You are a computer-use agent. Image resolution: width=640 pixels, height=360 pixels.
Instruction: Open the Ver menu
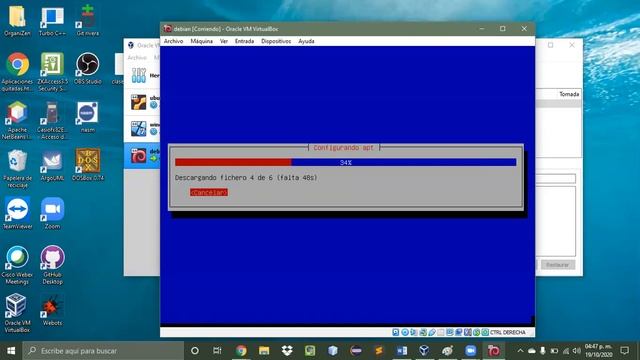click(224, 41)
